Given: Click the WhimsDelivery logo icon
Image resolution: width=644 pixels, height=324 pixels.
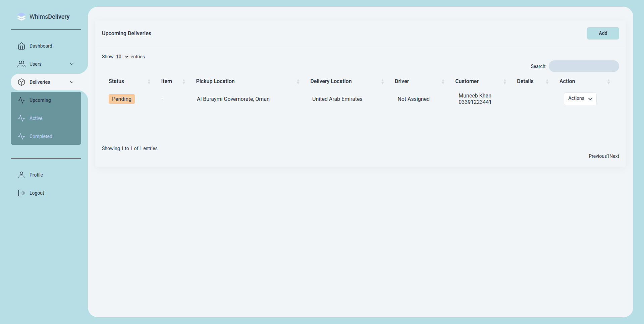Looking at the screenshot, I should [x=21, y=17].
